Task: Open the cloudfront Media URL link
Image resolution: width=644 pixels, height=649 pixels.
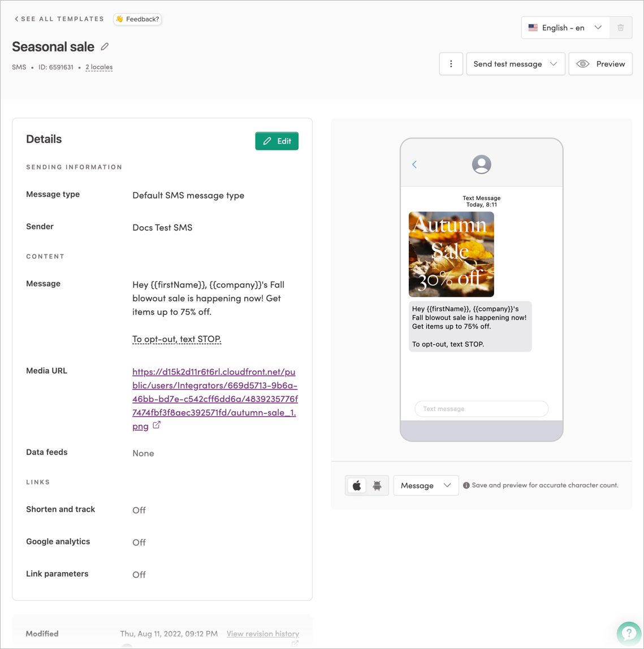Action: tap(214, 399)
